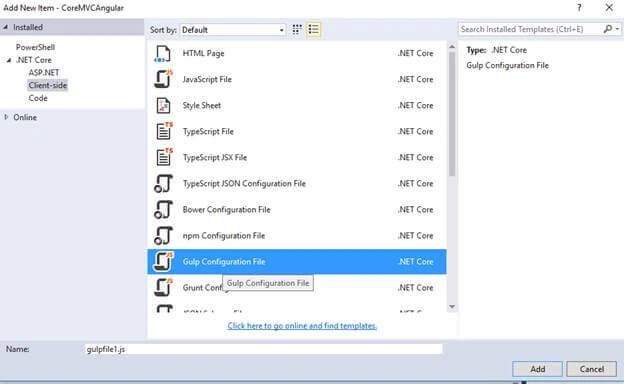This screenshot has width=624, height=384.
Task: Select the TypeScript JSX File name
Action: 215,158
